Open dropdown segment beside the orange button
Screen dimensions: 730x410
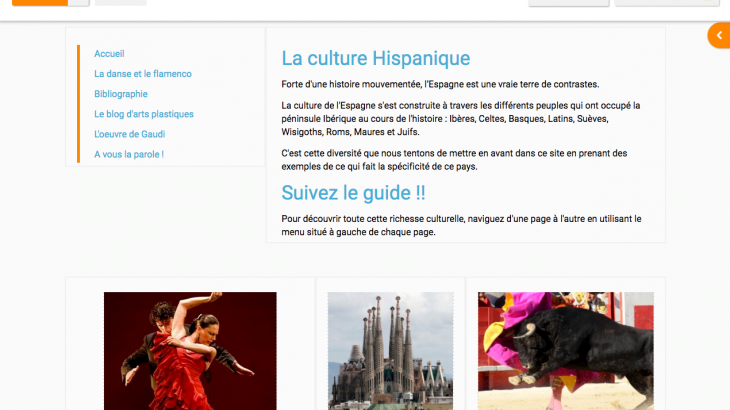79,3
